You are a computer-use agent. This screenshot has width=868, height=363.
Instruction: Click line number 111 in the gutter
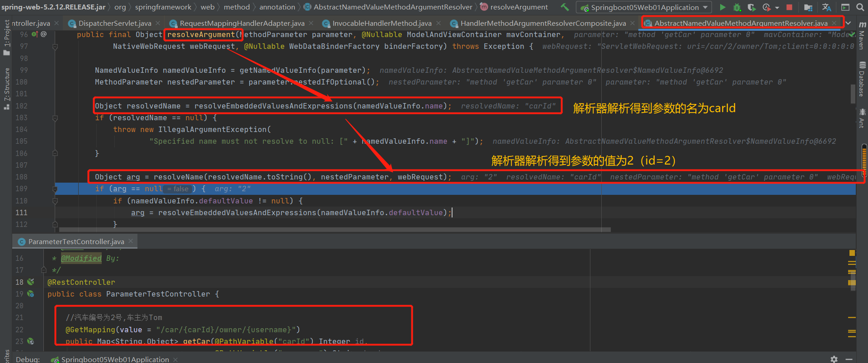point(21,212)
